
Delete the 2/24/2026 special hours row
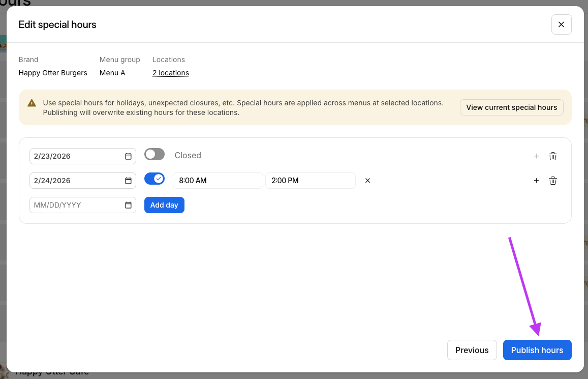point(553,181)
